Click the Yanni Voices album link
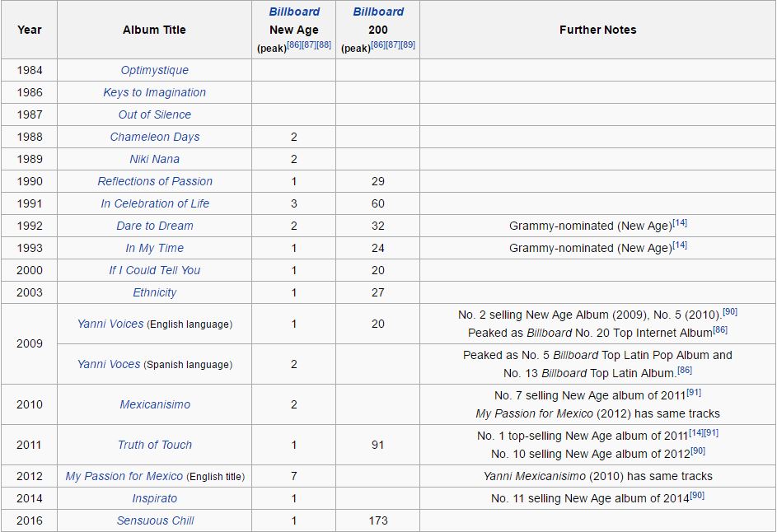The width and height of the screenshot is (777, 532). click(110, 324)
